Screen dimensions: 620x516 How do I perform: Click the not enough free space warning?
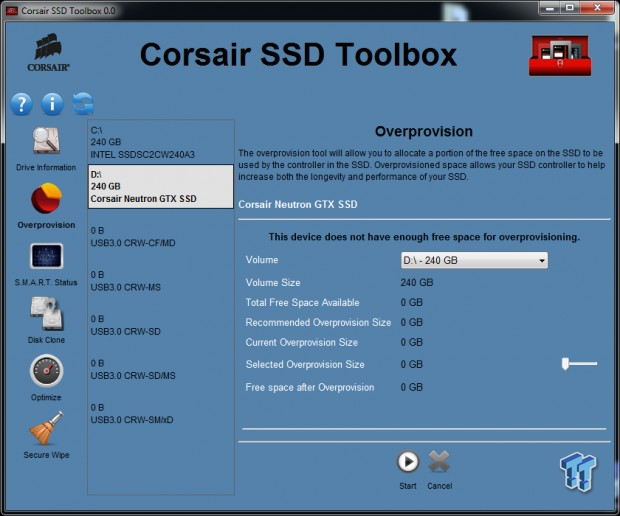pos(424,237)
